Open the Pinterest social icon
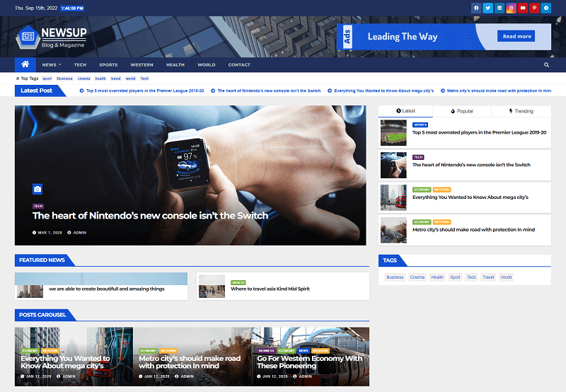 coord(534,8)
